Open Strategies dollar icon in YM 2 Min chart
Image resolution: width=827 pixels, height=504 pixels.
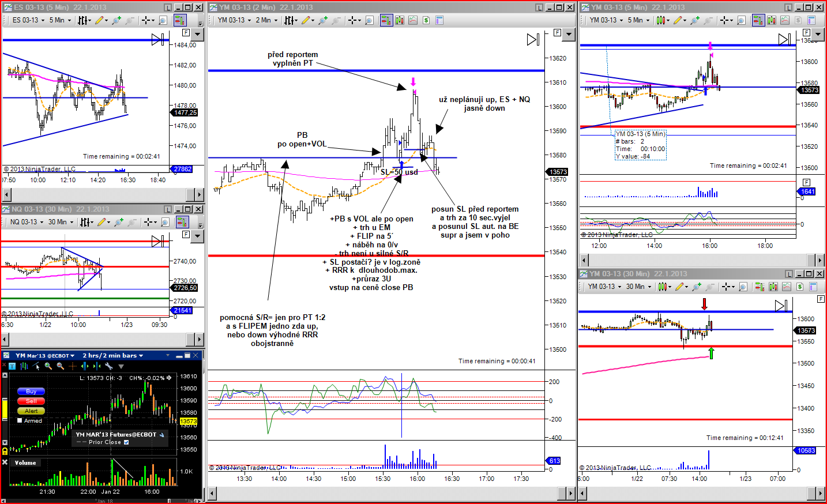pyautogui.click(x=426, y=20)
